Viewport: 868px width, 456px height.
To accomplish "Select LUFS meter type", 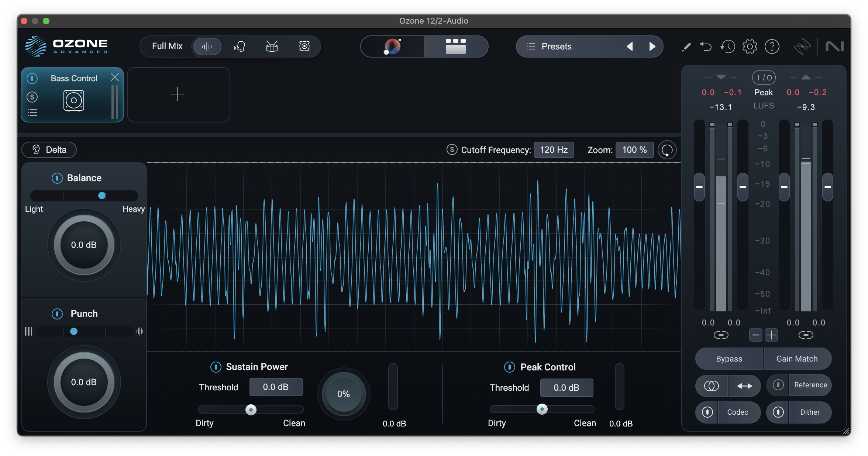I will pos(764,106).
